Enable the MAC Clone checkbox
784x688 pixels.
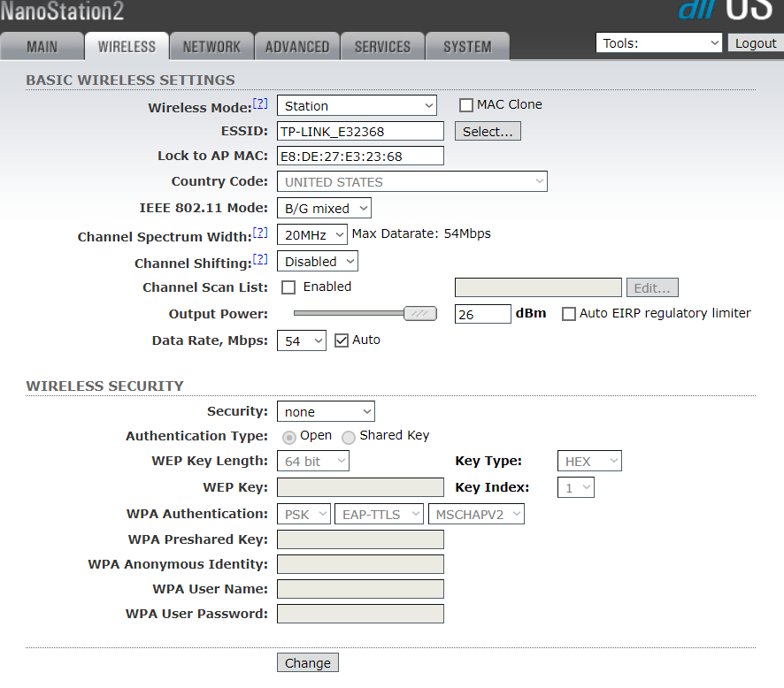coord(466,105)
